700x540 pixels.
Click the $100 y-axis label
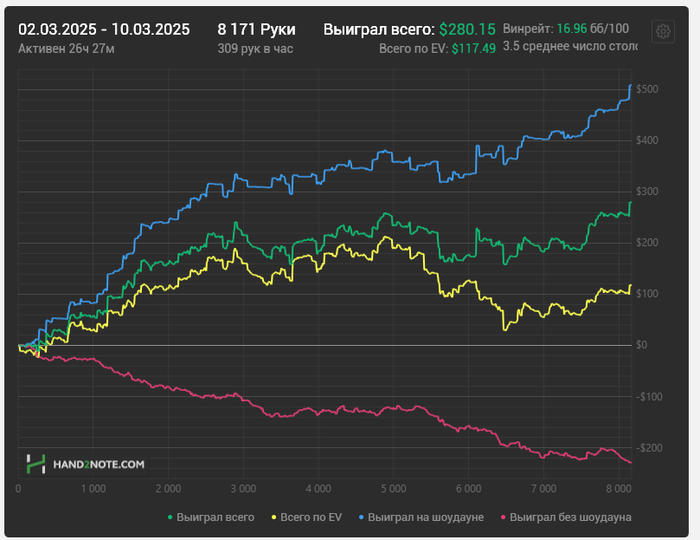click(647, 294)
